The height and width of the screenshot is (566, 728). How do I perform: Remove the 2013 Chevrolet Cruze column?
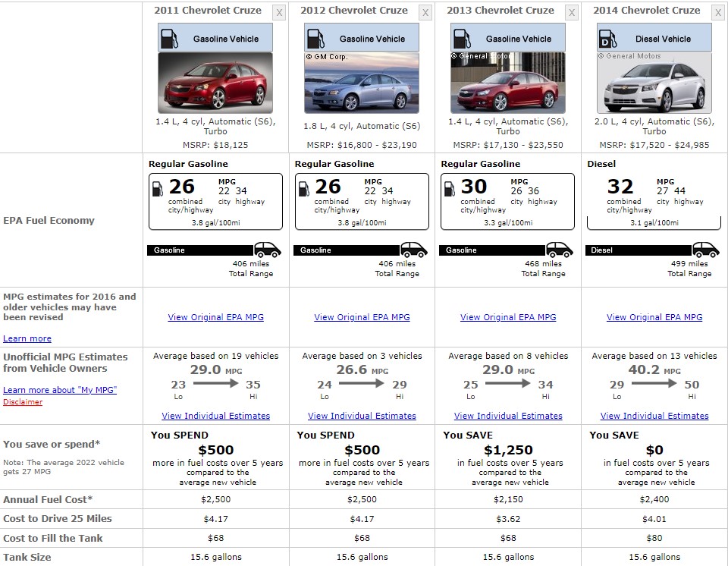coord(572,13)
